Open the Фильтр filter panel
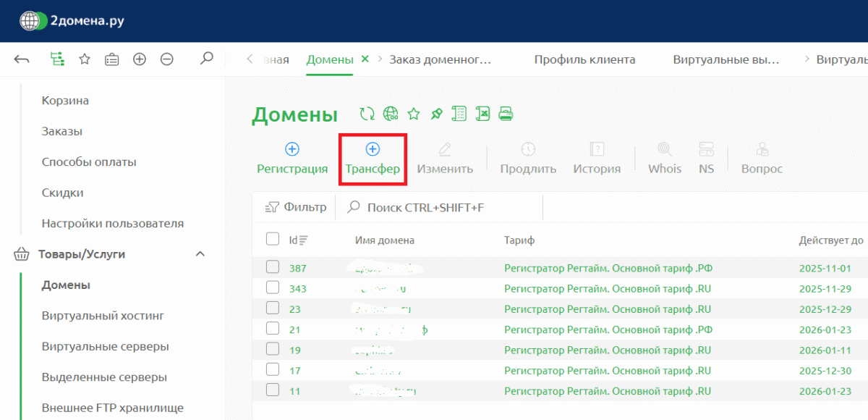 (x=297, y=207)
